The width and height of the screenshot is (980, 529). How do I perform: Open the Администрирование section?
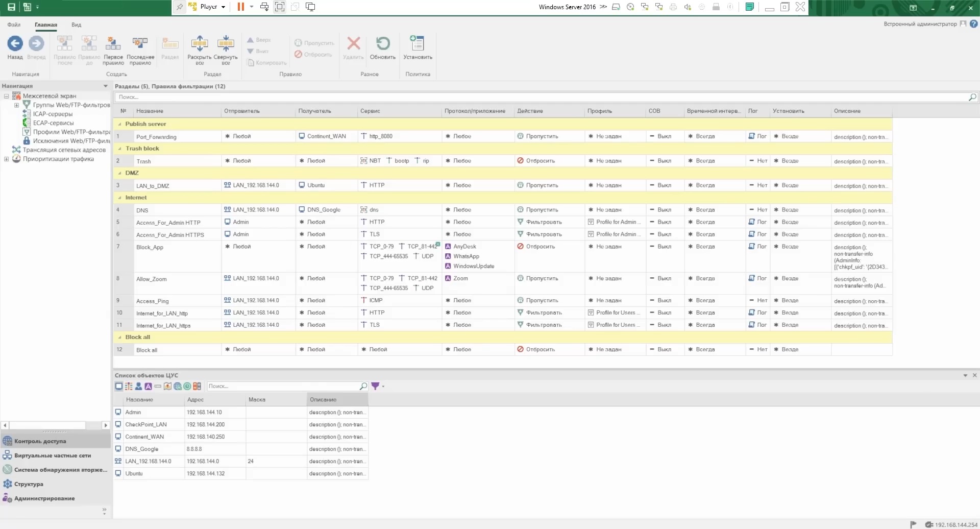[44, 498]
